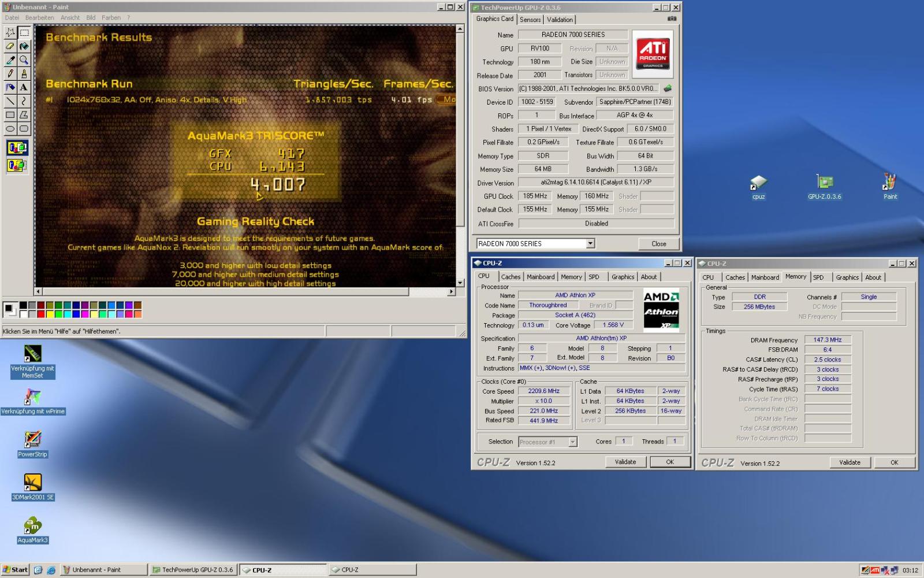924x578 pixels.
Task: Pick the Polygon shape tool
Action: (x=24, y=115)
